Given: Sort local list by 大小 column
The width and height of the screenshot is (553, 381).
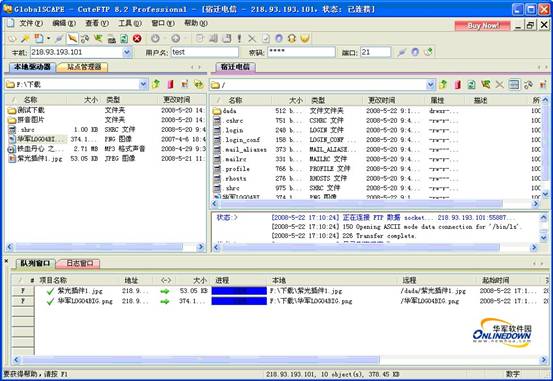Looking at the screenshot, I should pyautogui.click(x=85, y=100).
